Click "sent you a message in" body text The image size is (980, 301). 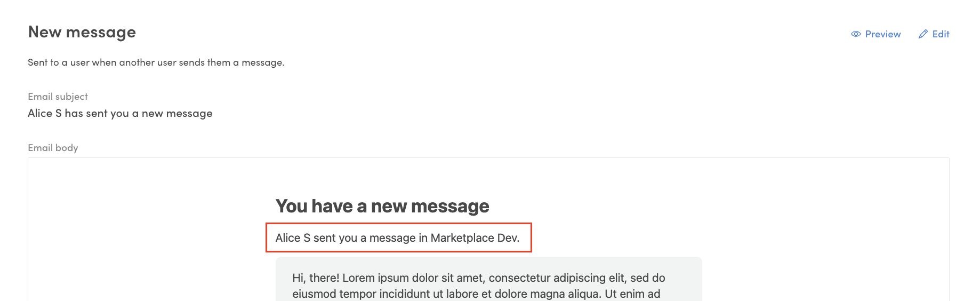(x=371, y=238)
